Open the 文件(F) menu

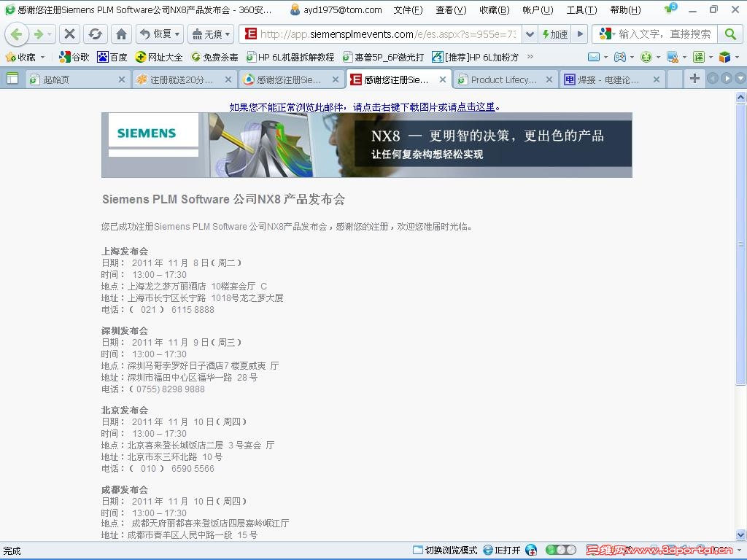[x=408, y=9]
